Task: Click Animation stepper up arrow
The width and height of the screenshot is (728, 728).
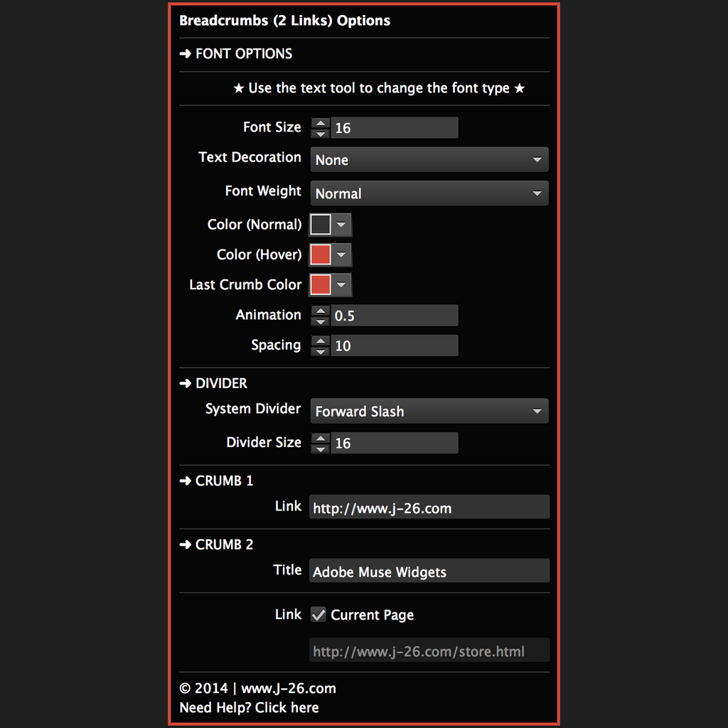Action: 321,310
